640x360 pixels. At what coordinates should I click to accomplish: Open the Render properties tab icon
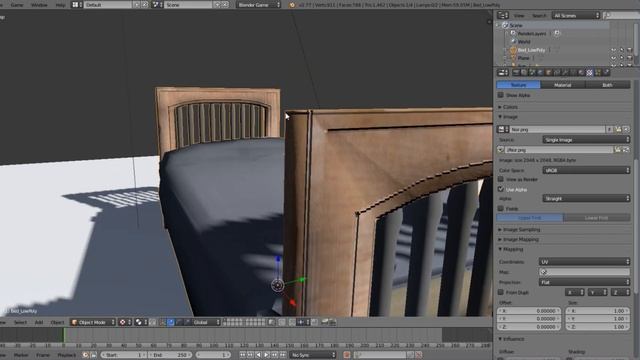pyautogui.click(x=516, y=73)
